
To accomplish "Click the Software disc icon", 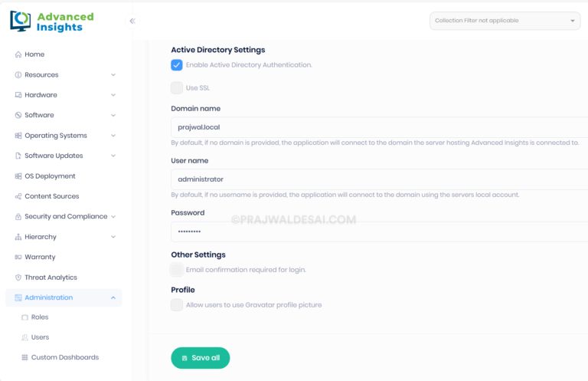I will tap(18, 115).
